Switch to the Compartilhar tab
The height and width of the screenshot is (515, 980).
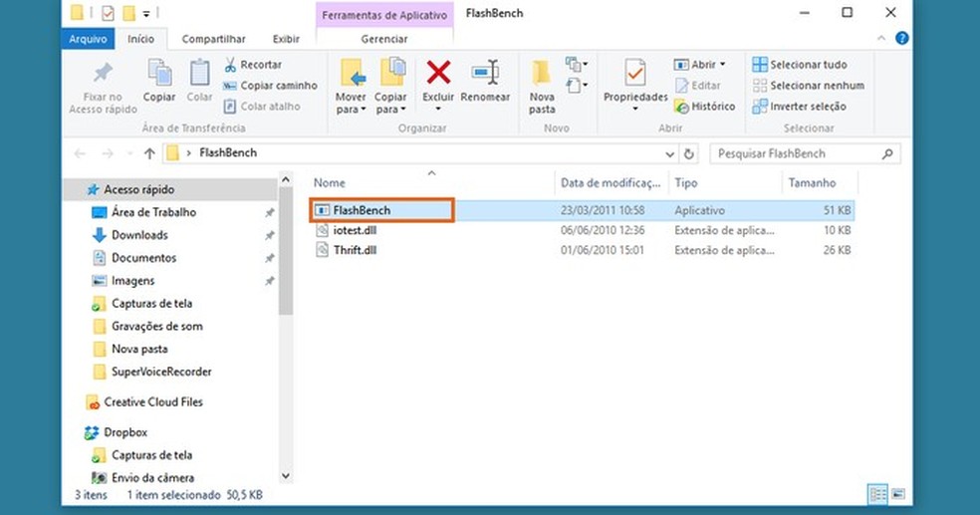pyautogui.click(x=214, y=39)
